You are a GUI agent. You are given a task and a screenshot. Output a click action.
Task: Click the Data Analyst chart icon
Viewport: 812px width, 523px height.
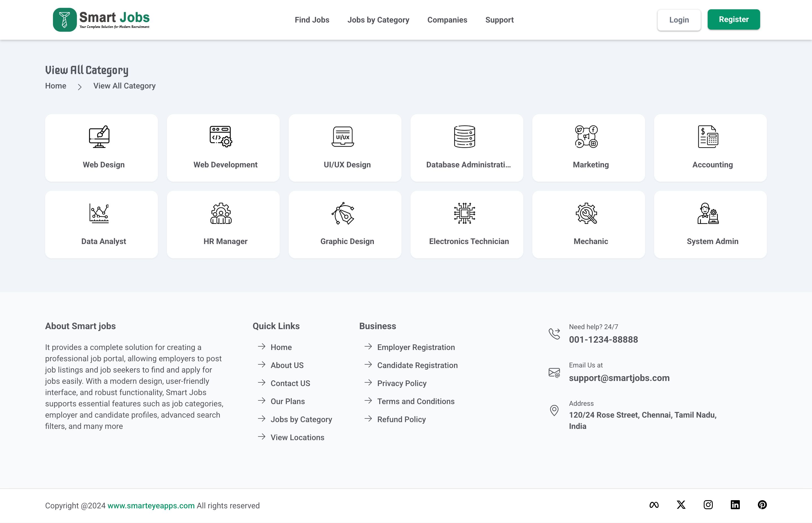(99, 213)
